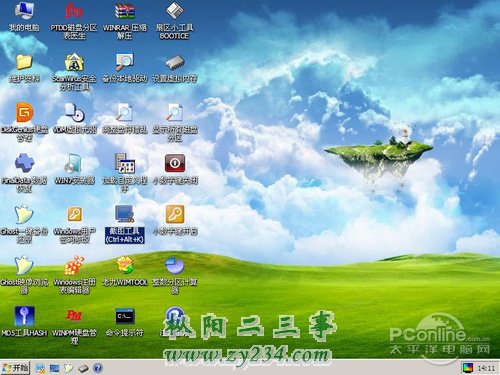Open the partition calculator pie icon

click(x=175, y=265)
